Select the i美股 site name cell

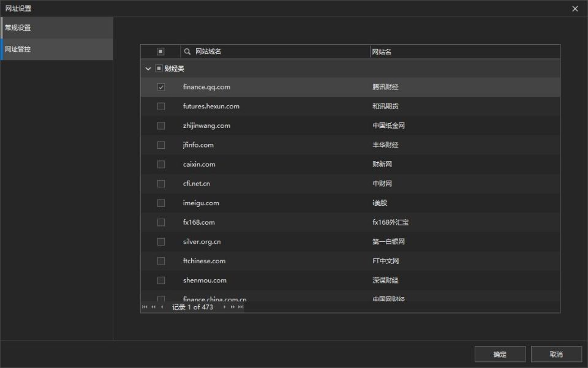(x=380, y=203)
